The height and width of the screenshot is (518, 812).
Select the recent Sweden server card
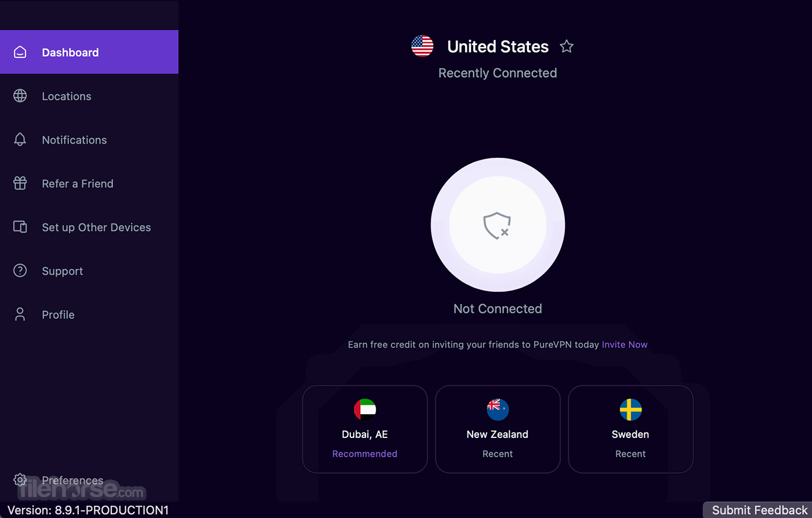pos(630,429)
